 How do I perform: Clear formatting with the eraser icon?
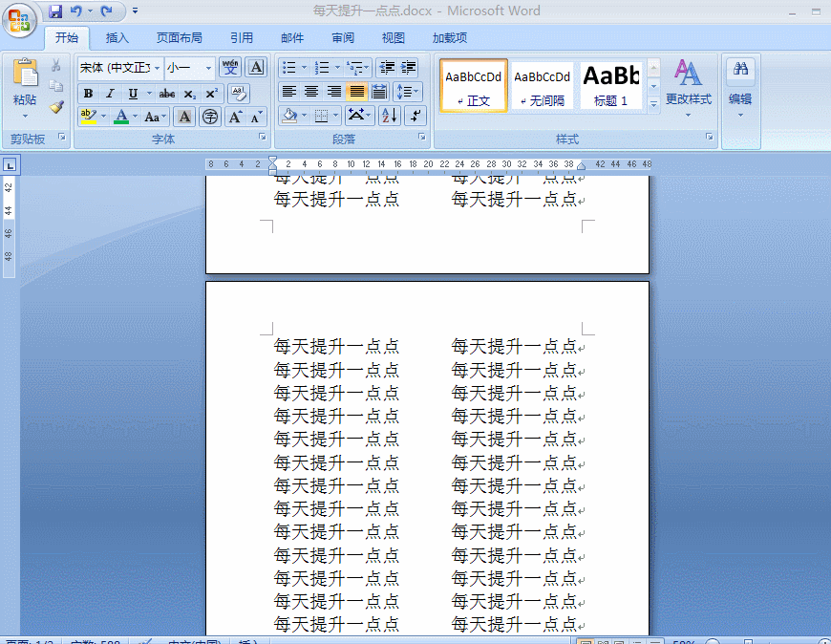239,94
